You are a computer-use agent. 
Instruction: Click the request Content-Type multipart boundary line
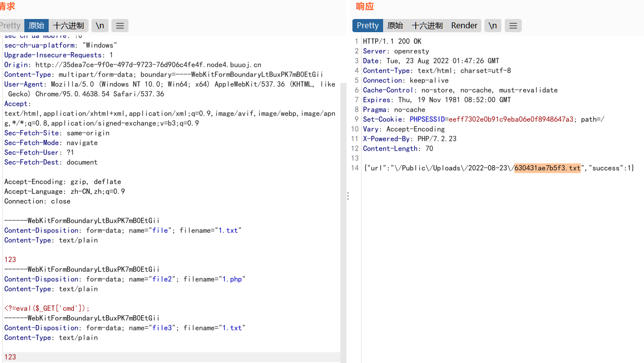[x=164, y=75]
